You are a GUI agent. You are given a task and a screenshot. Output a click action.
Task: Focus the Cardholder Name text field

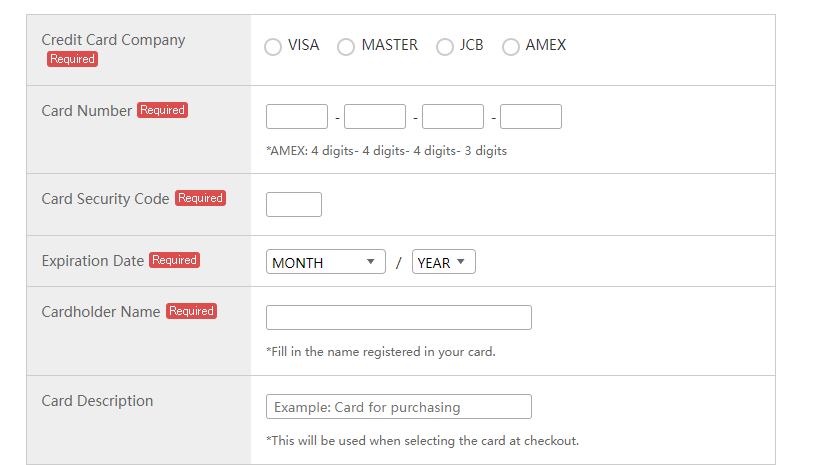click(398, 318)
